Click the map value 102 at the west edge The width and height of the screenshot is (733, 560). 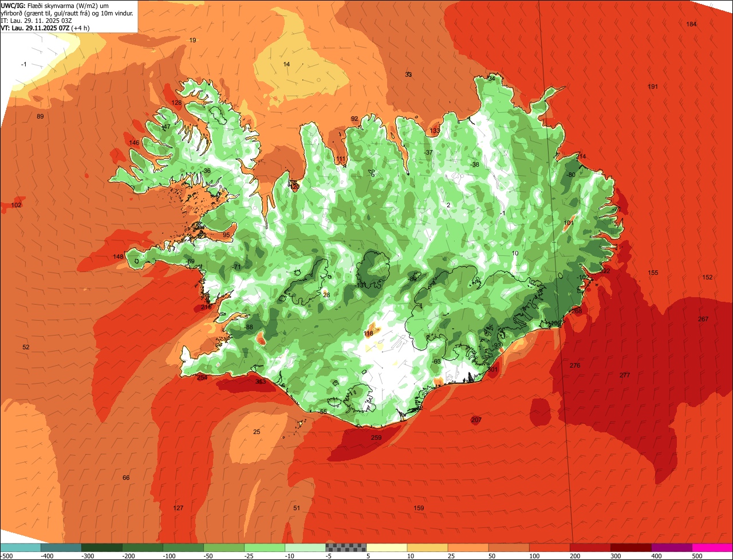(16, 205)
